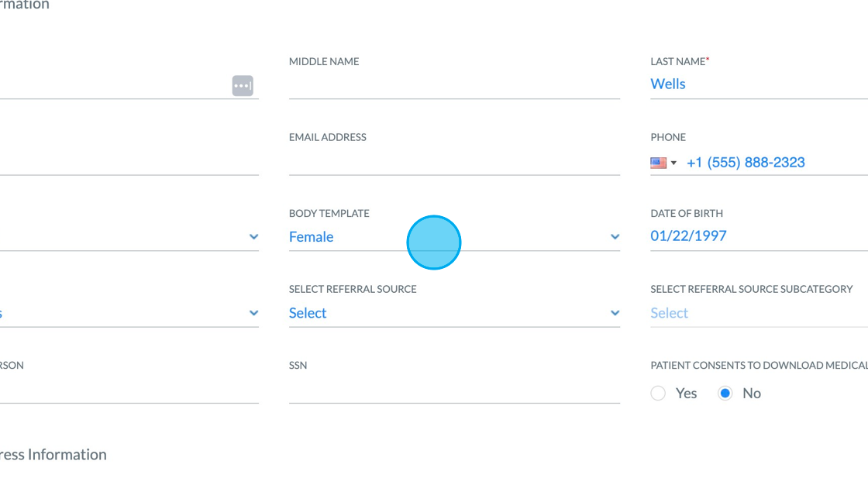Click the Middle Name input field
The width and height of the screenshot is (868, 485).
[453, 84]
